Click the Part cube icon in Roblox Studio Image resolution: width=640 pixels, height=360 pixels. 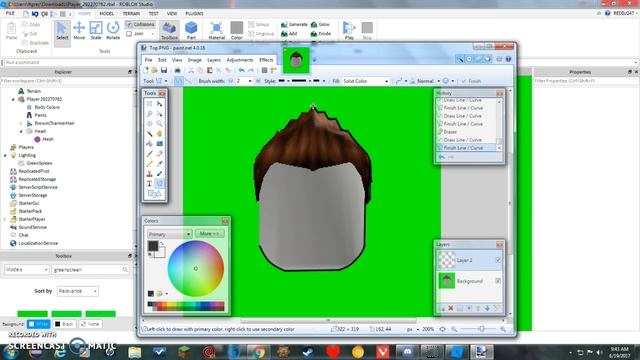pos(191,31)
